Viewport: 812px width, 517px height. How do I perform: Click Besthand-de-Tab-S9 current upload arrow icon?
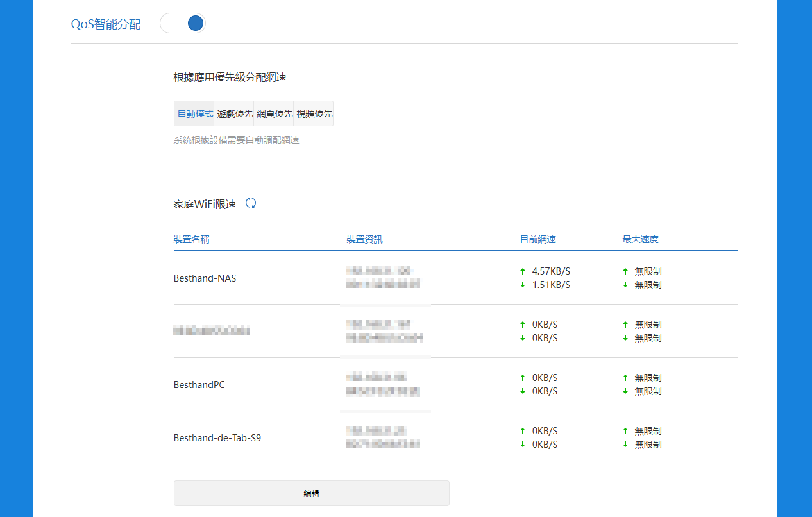[523, 431]
